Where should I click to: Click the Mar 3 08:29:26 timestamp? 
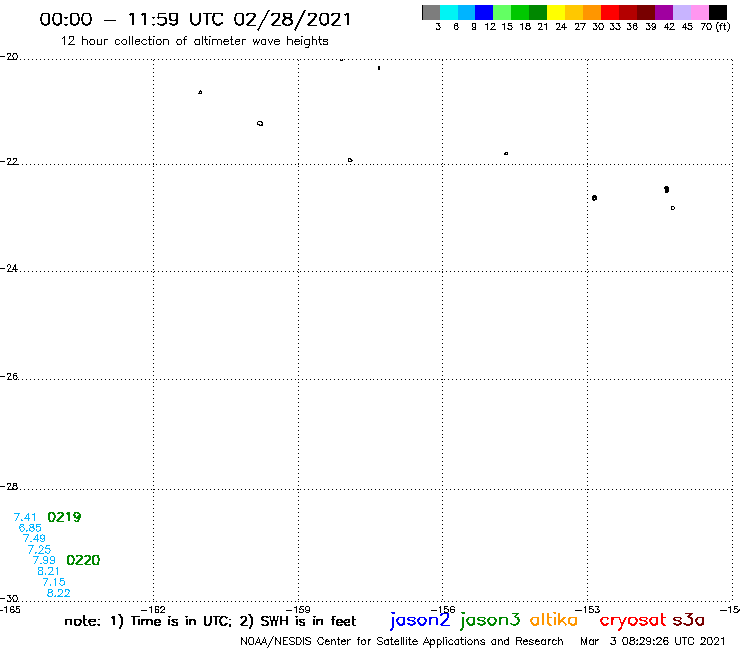[x=652, y=641]
